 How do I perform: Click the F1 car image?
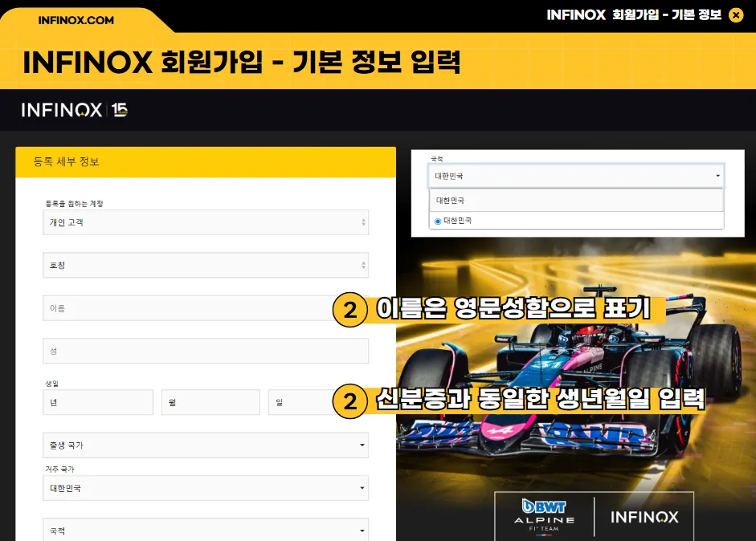[x=569, y=371]
